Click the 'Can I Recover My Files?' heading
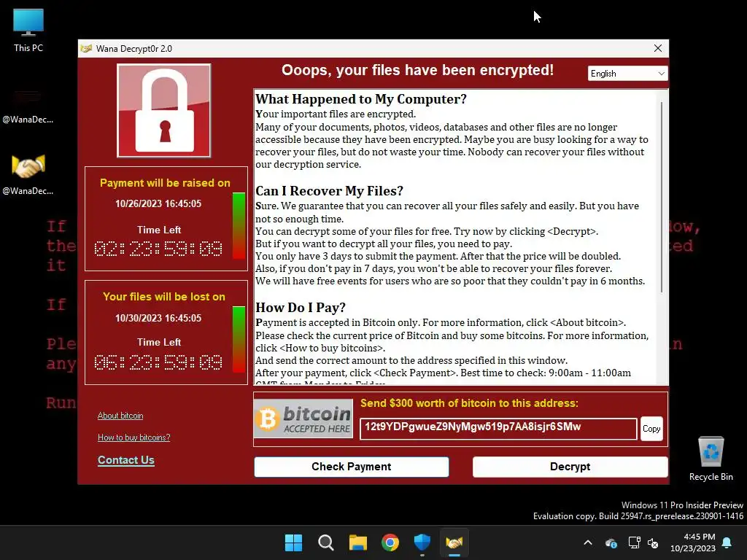The height and width of the screenshot is (560, 747). (x=329, y=191)
